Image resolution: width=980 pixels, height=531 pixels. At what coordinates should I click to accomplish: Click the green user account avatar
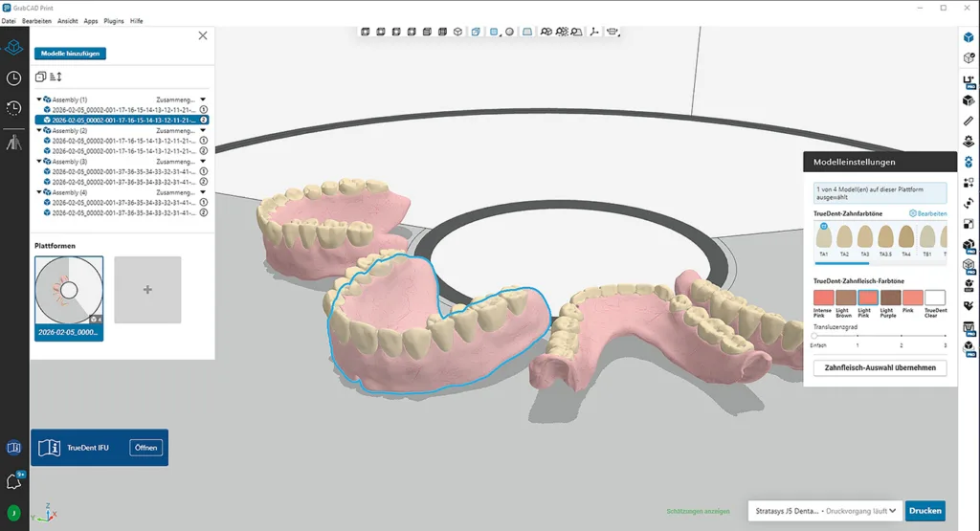(x=13, y=513)
